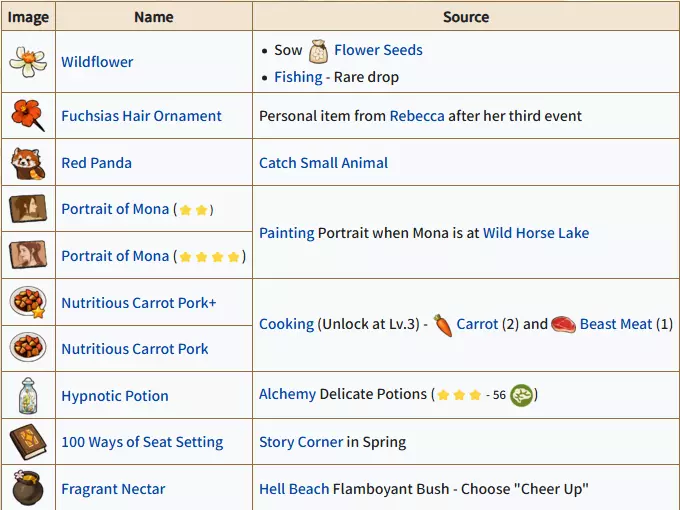Click the Fuchsias Hair Ornament flower icon
The width and height of the screenshot is (680, 510).
pos(28,116)
